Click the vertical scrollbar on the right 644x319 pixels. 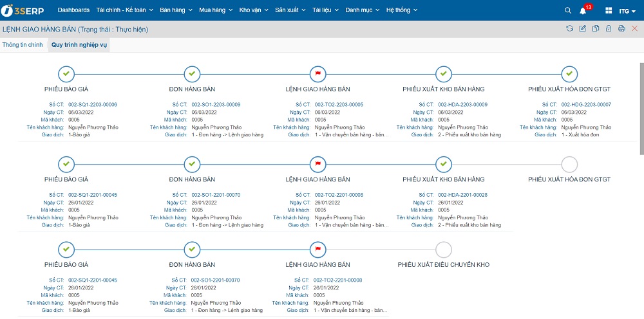point(641,109)
